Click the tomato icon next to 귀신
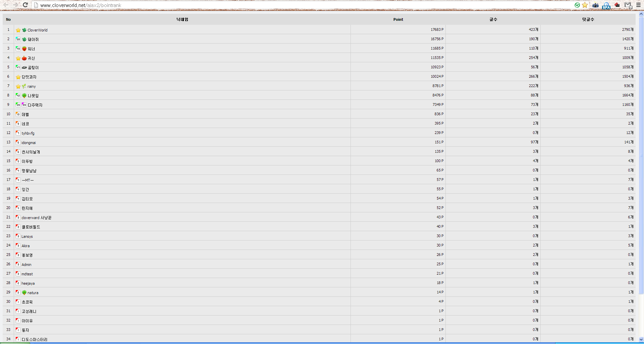The width and height of the screenshot is (644, 344). click(24, 58)
